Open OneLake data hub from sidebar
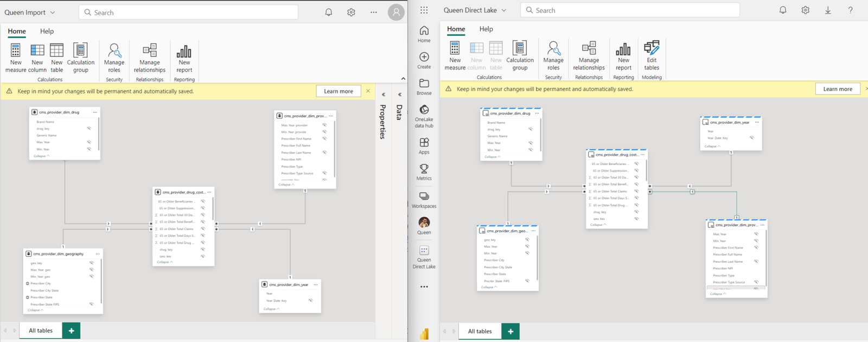 tap(424, 115)
